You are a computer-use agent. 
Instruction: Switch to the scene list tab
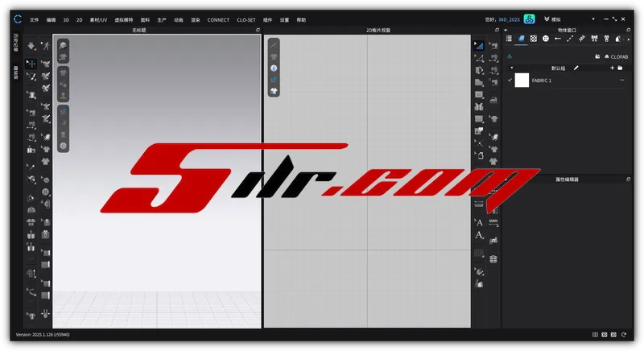pos(509,39)
